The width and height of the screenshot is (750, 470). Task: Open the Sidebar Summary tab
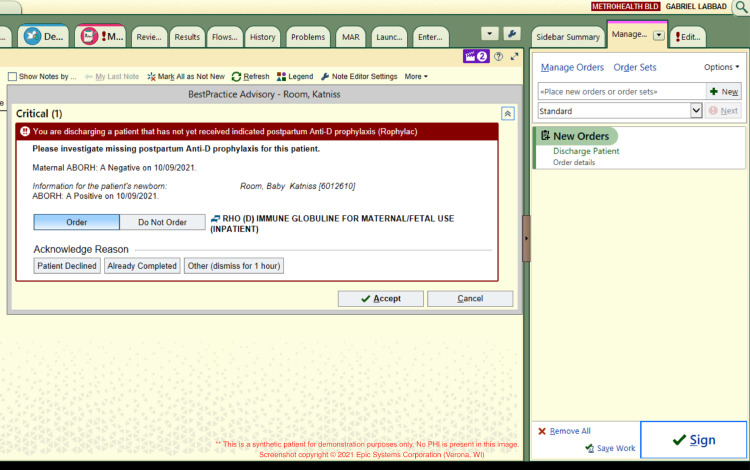[x=566, y=36]
